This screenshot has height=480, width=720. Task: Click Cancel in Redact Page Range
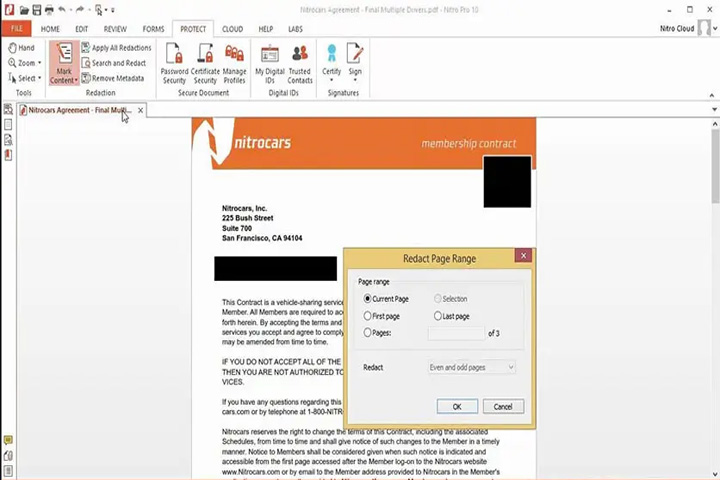pos(503,407)
